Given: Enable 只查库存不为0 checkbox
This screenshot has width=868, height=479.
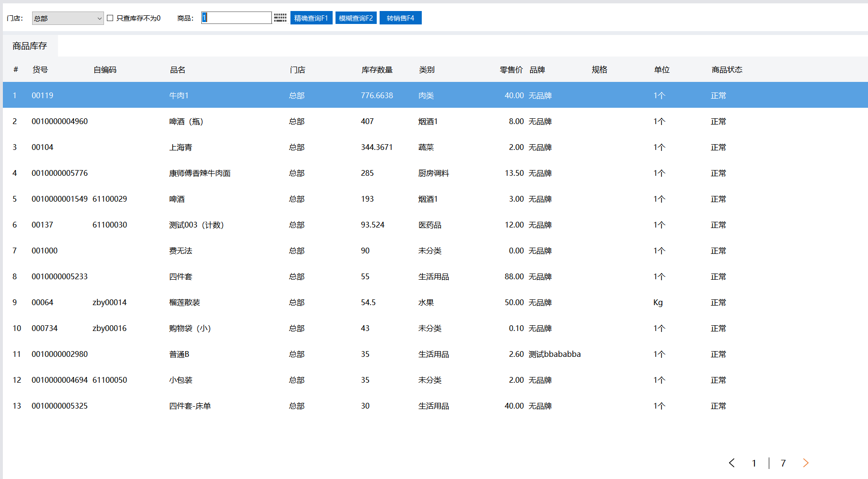Looking at the screenshot, I should (x=110, y=18).
